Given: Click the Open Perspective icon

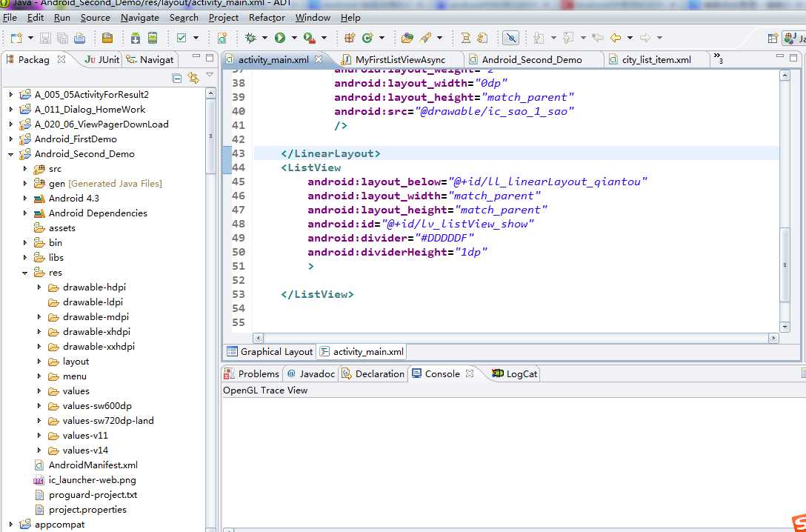Looking at the screenshot, I should coord(772,38).
